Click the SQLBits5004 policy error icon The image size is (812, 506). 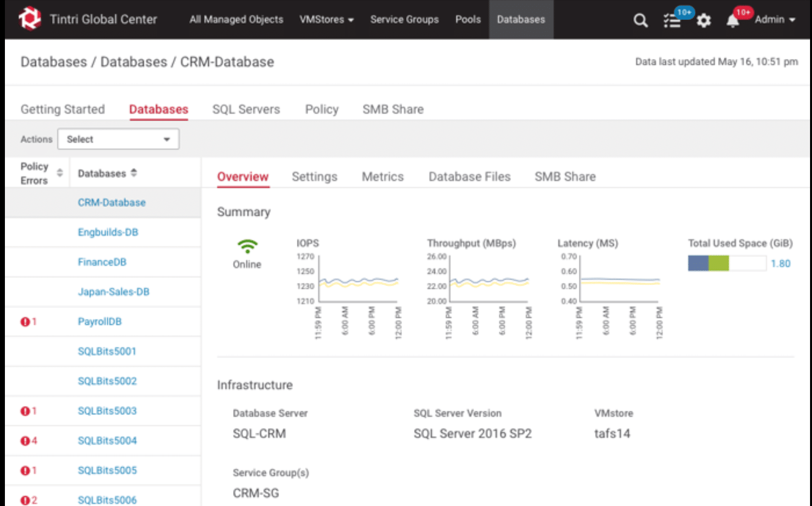(25, 441)
